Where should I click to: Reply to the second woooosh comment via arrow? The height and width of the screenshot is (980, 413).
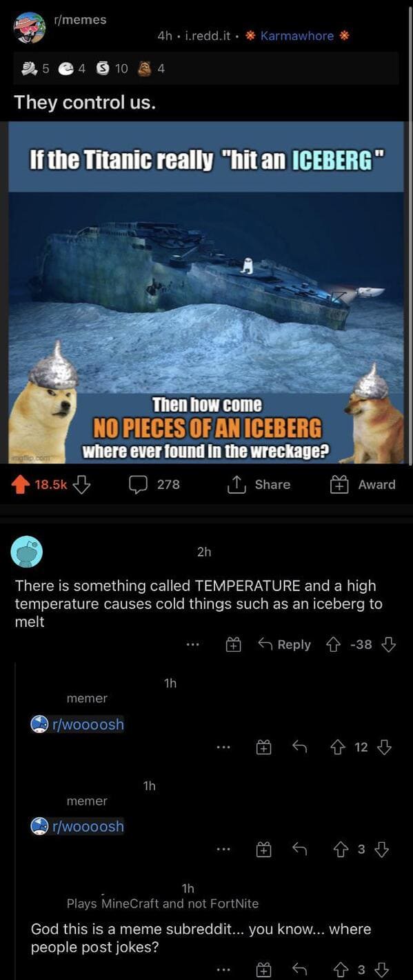[x=299, y=850]
